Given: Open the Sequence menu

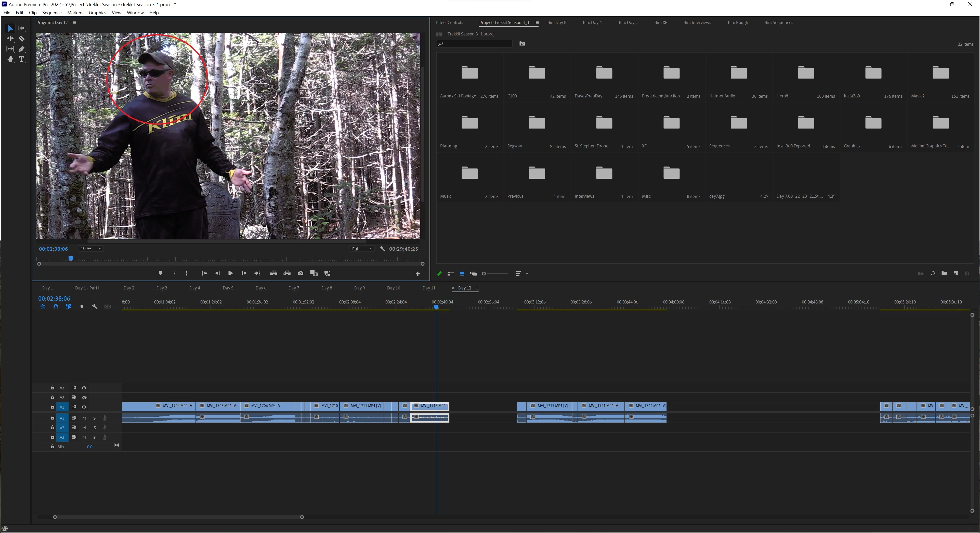Looking at the screenshot, I should (x=52, y=12).
